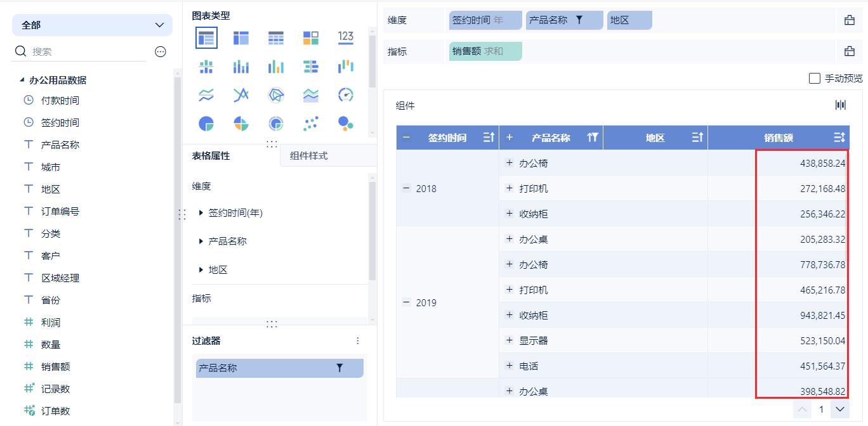The image size is (868, 426).
Task: Expand 签约时间(年) in 表格属性 dimensions
Action: [x=201, y=213]
